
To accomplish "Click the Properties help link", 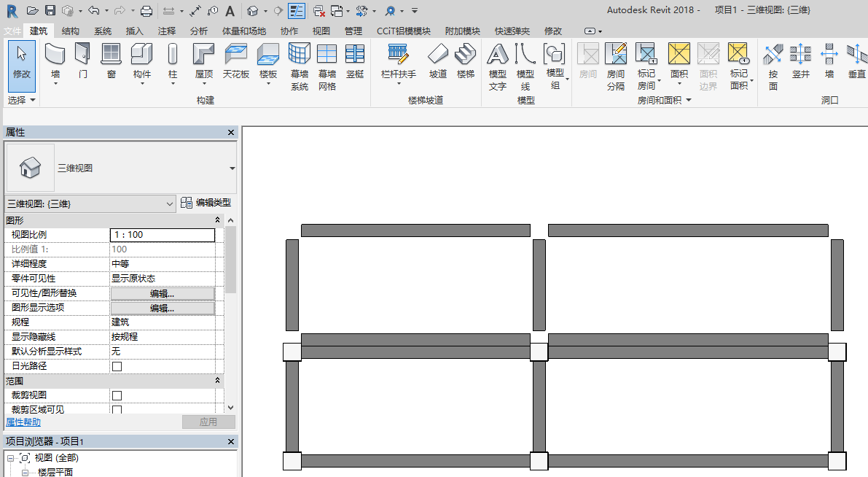I will (23, 422).
